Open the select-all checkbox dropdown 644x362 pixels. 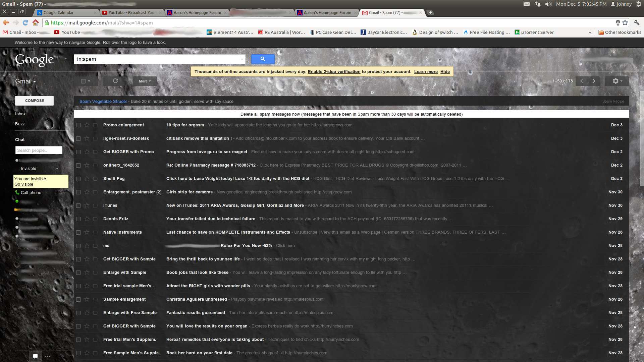point(89,81)
